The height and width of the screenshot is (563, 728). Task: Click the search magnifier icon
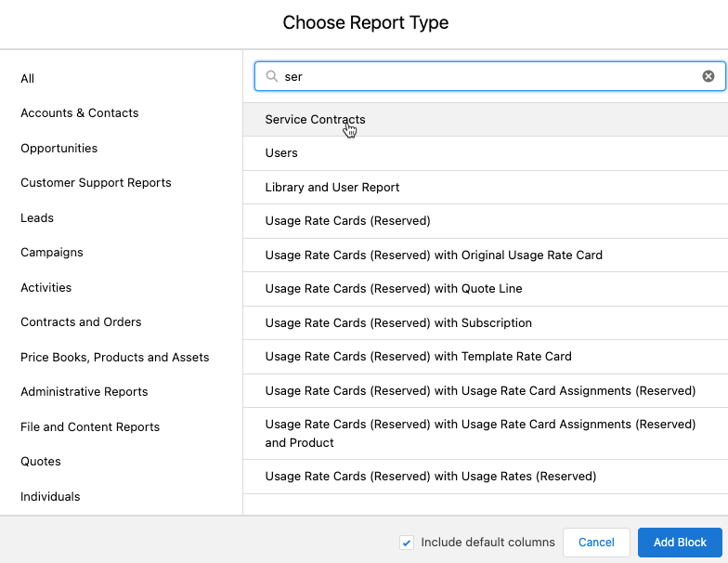pos(272,76)
